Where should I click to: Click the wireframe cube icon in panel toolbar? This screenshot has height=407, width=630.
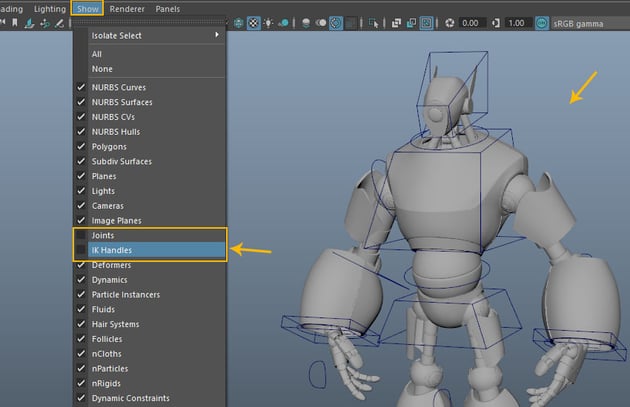point(236,23)
